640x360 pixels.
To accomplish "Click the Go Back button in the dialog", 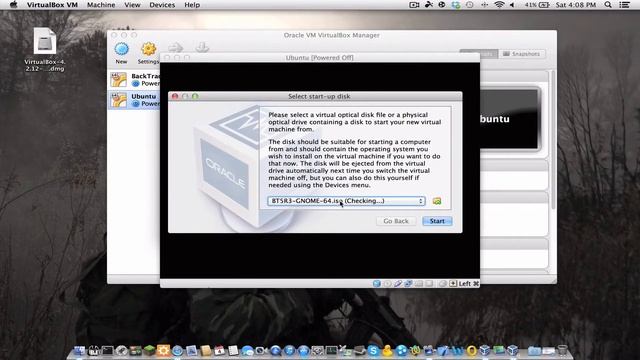I will click(x=396, y=221).
